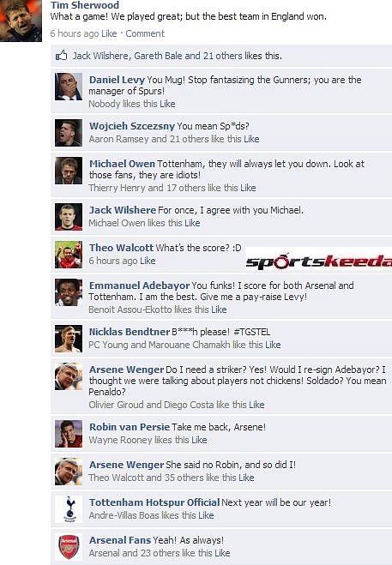Viewport: 392px width, 565px height.
Task: Click the thumbs-up likes icon
Action: [x=61, y=56]
